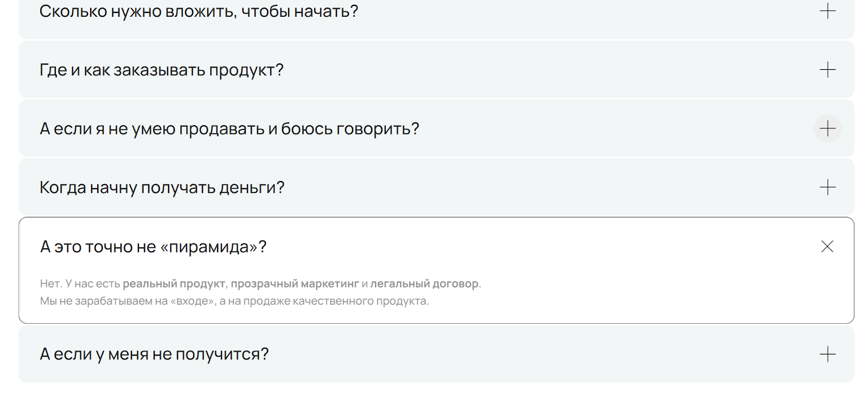Click plus icon beside "Где и как заказывать продукт?"
Image resolution: width=868 pixels, height=418 pixels.
click(827, 69)
